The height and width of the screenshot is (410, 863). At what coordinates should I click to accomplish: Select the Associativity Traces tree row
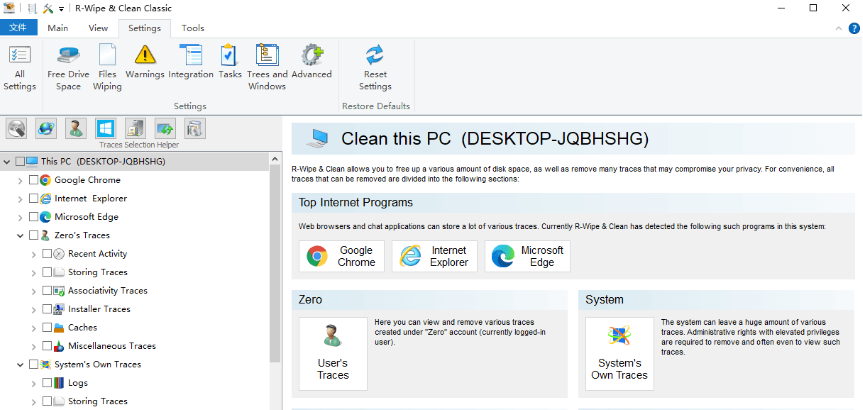(107, 291)
